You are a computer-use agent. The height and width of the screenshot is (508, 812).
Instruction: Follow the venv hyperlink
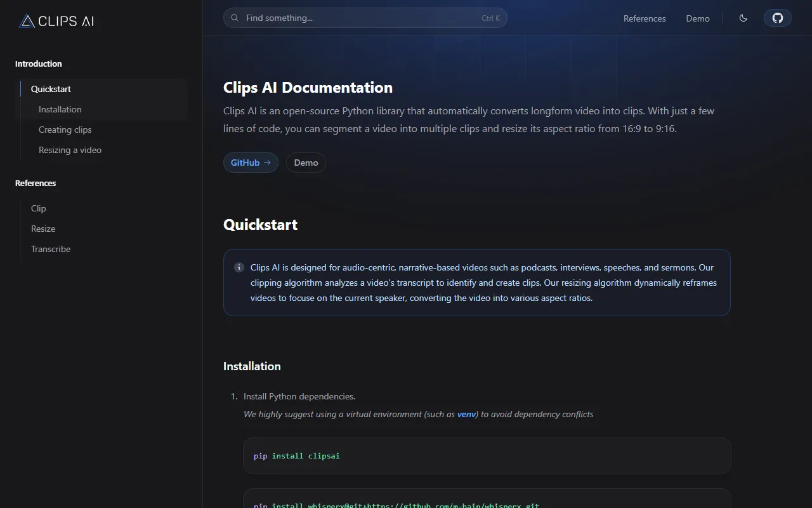coord(466,414)
